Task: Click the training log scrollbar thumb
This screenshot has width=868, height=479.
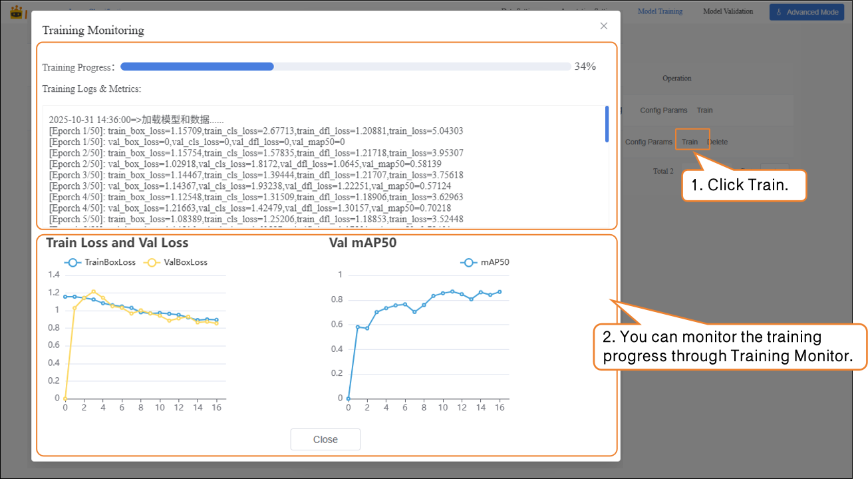Action: pos(606,124)
